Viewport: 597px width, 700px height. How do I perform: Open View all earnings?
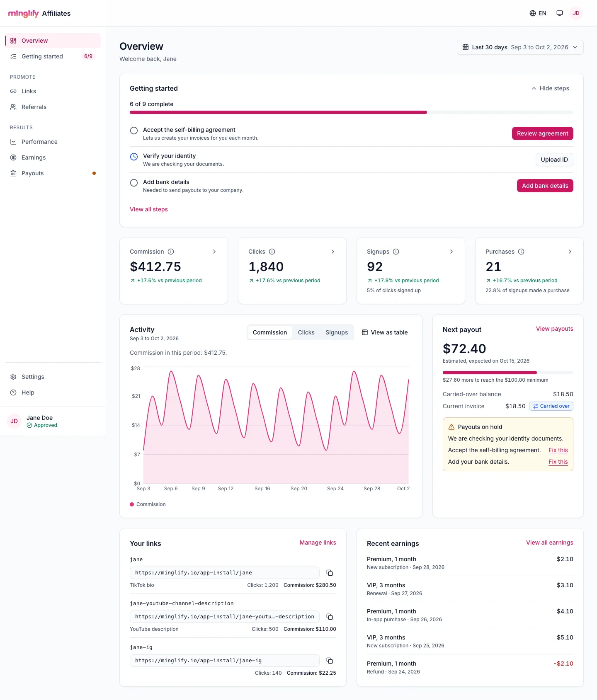click(x=549, y=543)
